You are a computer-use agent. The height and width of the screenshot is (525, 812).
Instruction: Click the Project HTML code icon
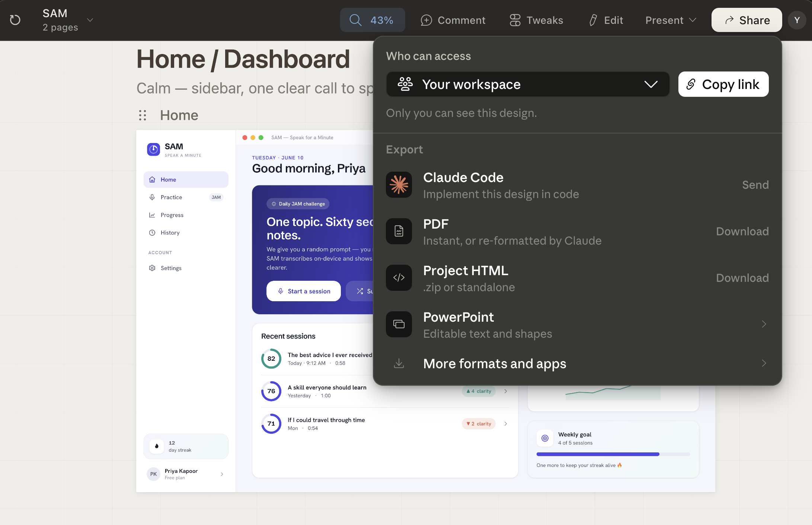tap(399, 278)
